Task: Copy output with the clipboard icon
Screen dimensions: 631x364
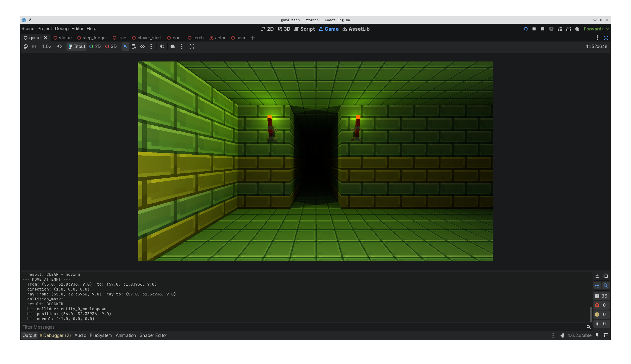Action: click(x=605, y=276)
